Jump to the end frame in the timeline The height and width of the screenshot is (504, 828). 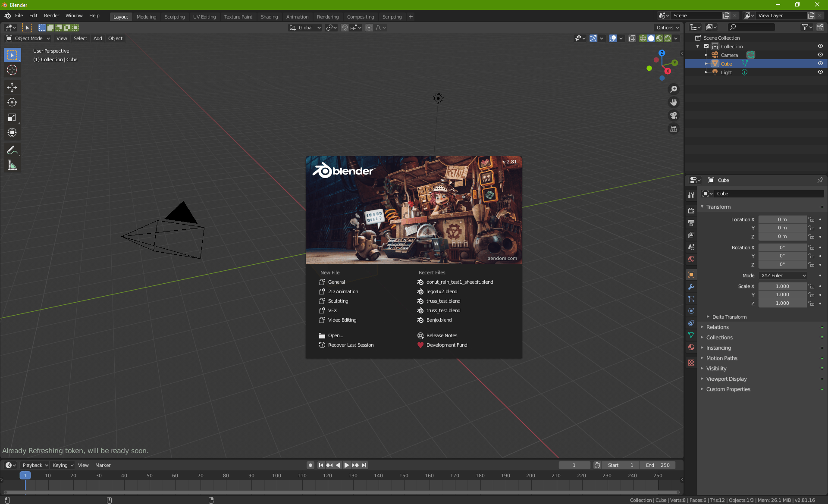pyautogui.click(x=364, y=465)
